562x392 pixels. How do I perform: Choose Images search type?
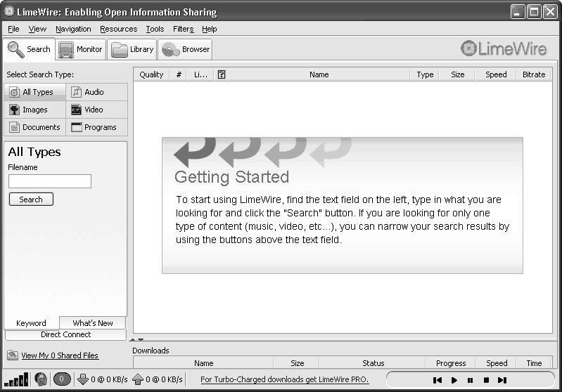tap(34, 110)
